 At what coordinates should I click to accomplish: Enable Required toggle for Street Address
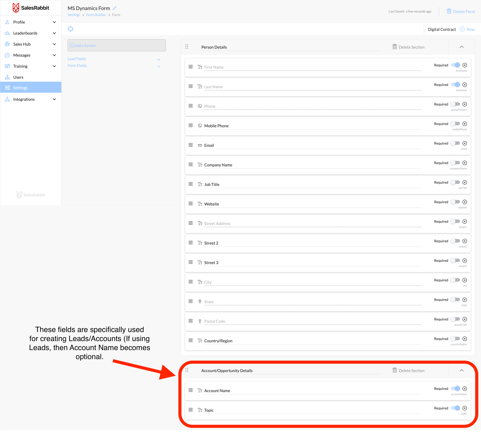(x=455, y=221)
